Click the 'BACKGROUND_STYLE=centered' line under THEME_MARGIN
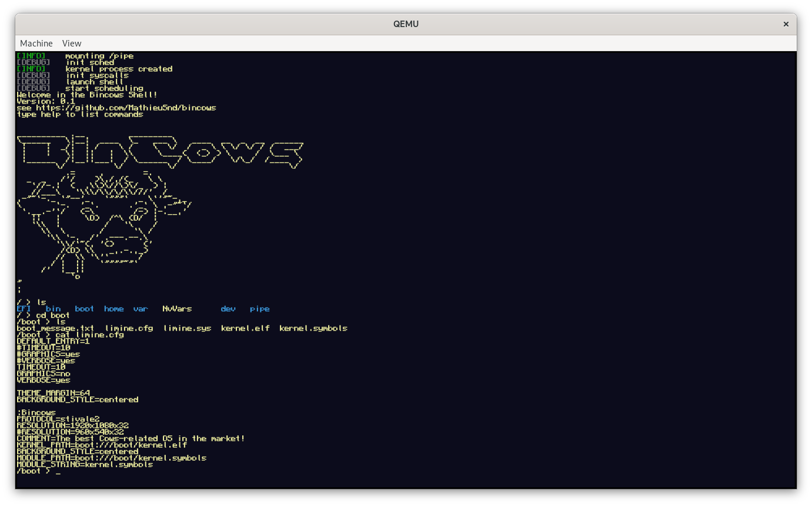This screenshot has width=812, height=506. tap(78, 400)
